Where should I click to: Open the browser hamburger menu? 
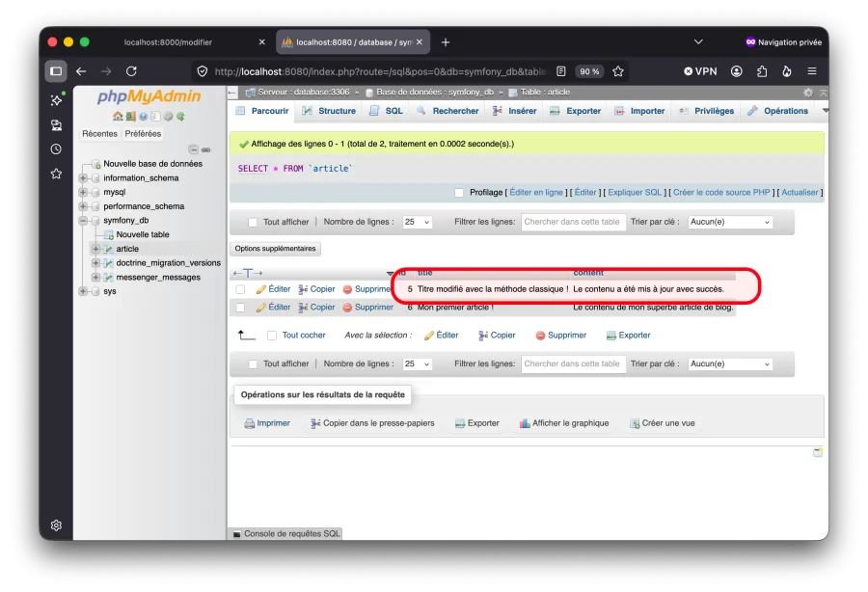click(812, 70)
